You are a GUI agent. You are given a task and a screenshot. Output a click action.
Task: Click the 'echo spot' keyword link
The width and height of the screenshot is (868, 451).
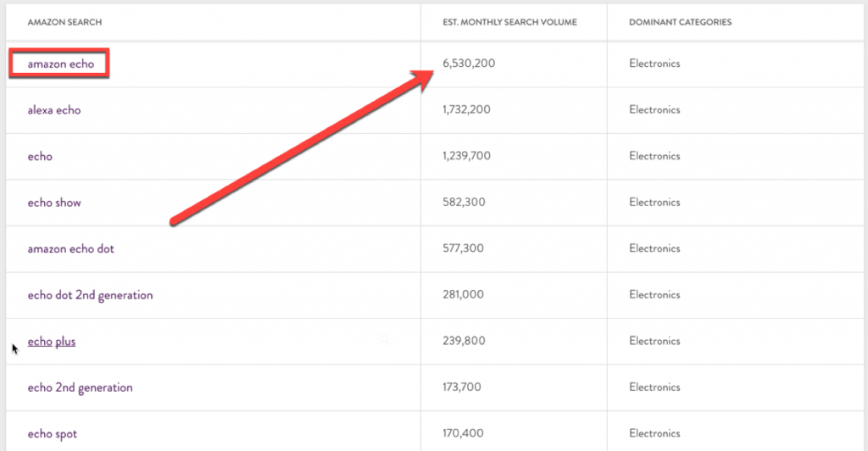(53, 434)
